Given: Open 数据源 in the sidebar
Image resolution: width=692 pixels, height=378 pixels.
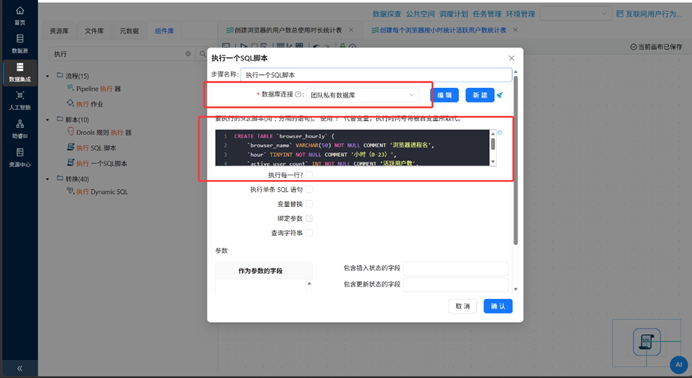Looking at the screenshot, I should pyautogui.click(x=19, y=44).
